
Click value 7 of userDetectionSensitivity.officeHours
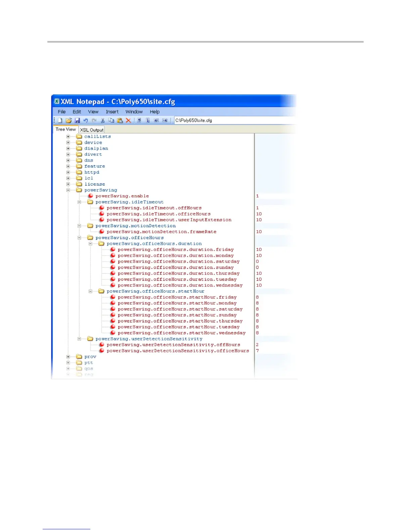click(258, 351)
